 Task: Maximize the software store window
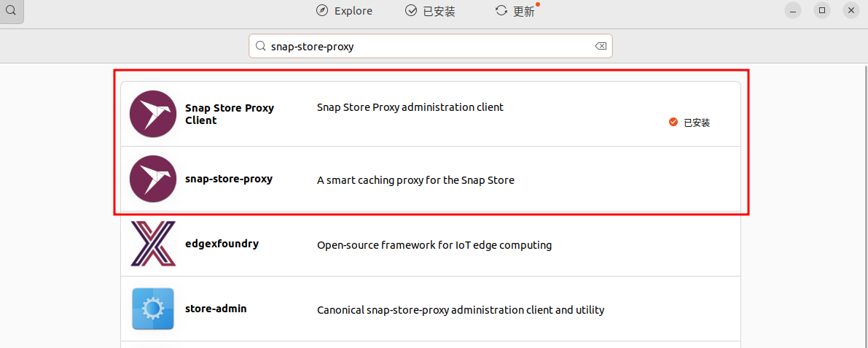pos(822,10)
